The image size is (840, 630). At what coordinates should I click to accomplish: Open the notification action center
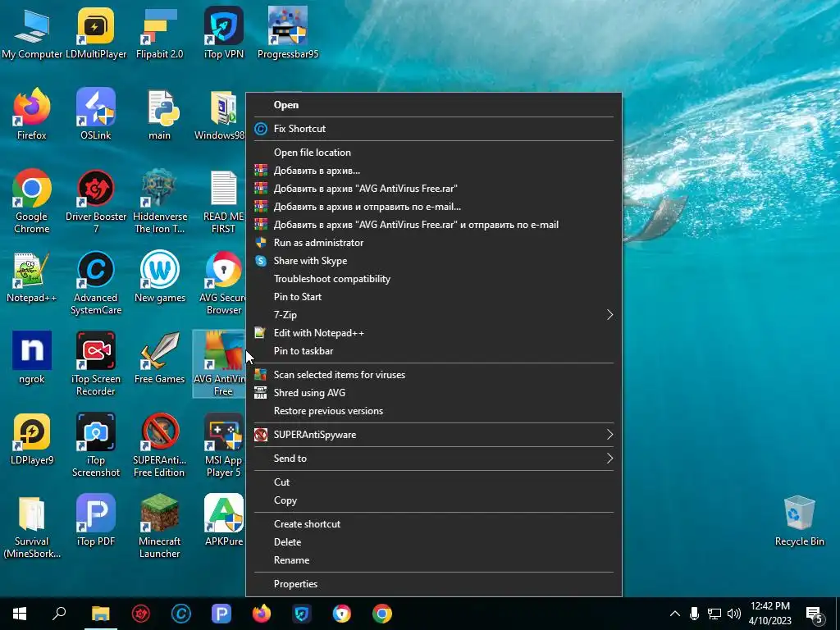click(x=815, y=614)
